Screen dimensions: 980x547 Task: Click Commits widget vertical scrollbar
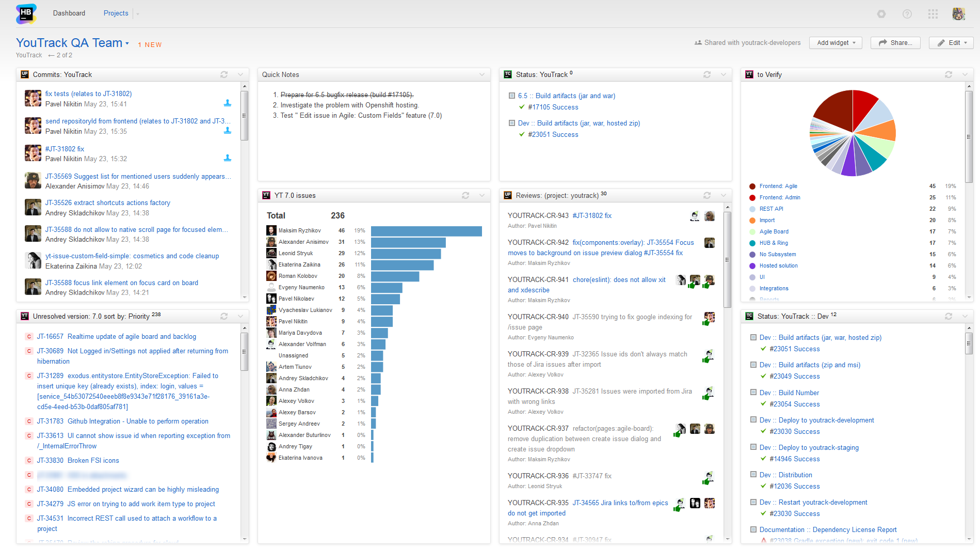245,116
